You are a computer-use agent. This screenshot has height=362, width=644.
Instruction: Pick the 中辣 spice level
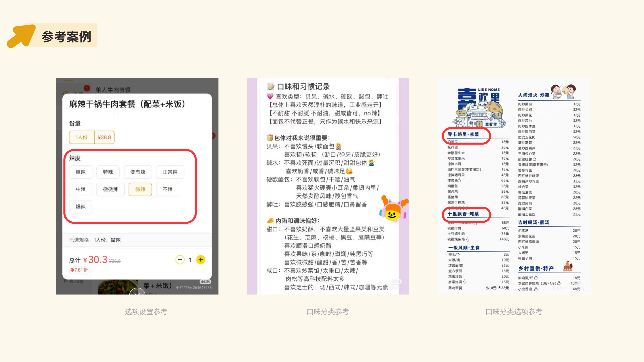coord(80,189)
